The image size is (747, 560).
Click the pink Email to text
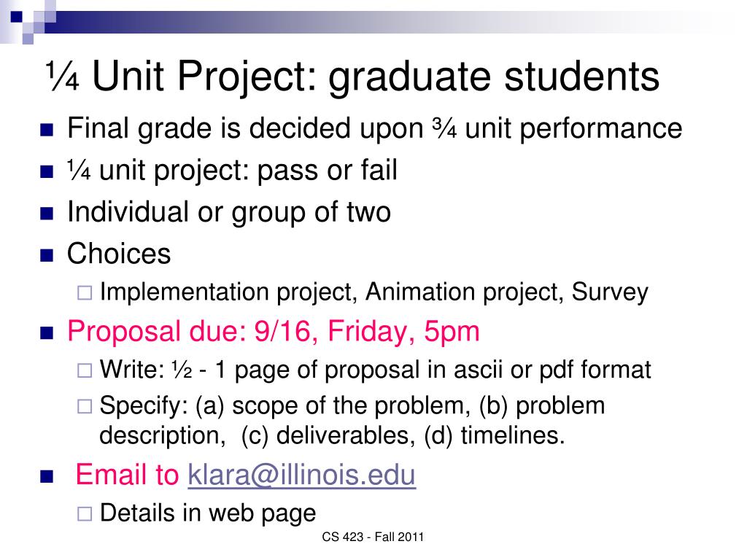127,475
